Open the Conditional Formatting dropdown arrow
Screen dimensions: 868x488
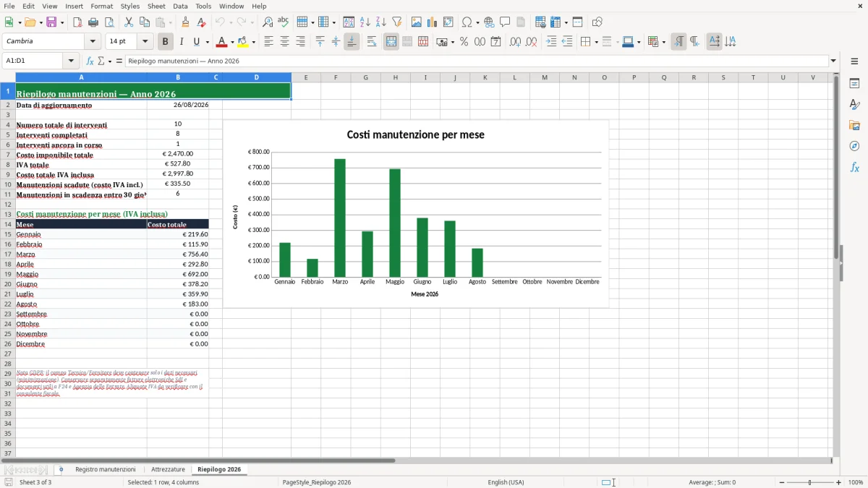pos(663,42)
